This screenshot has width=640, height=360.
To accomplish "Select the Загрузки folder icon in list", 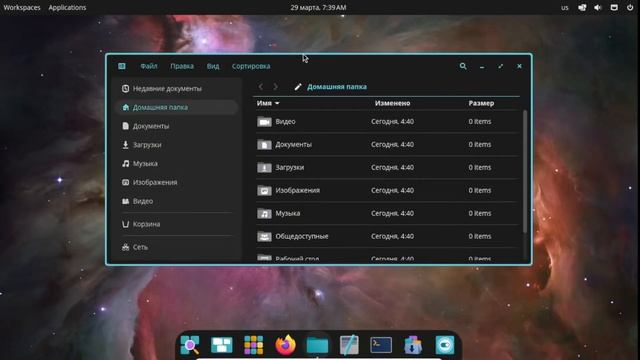I will click(264, 167).
